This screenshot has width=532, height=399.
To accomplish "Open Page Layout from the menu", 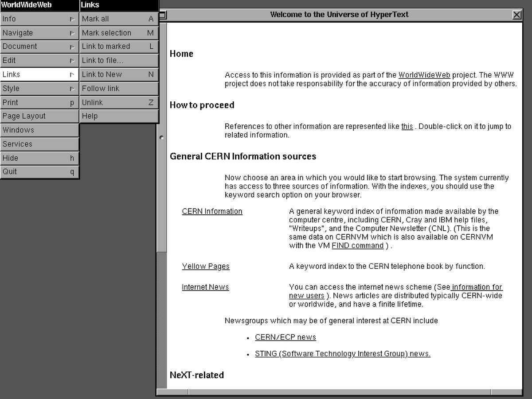I will point(39,116).
